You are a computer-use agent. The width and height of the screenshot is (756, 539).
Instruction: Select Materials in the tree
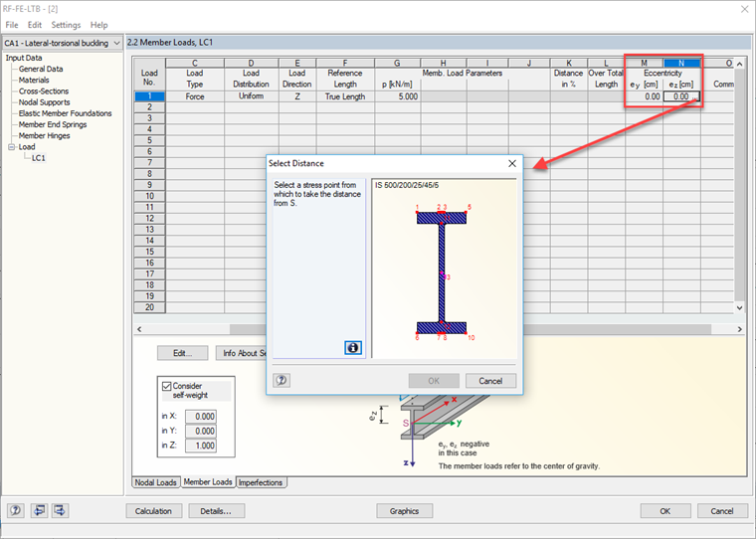pyautogui.click(x=34, y=80)
